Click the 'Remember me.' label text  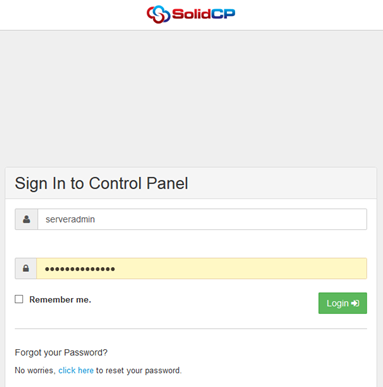pos(60,300)
